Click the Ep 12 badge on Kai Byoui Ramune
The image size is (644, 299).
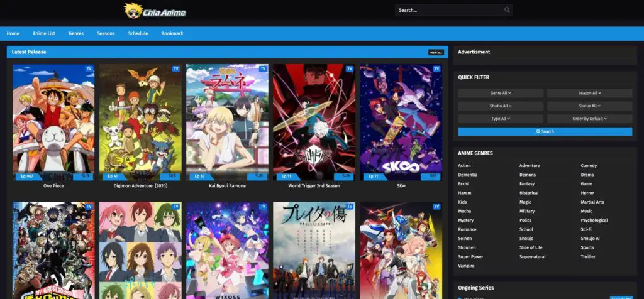[x=201, y=177]
